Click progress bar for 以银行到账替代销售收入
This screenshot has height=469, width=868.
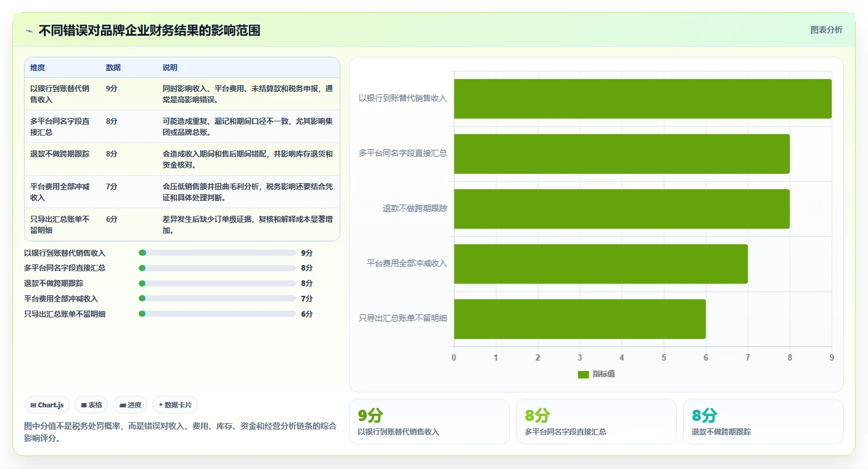[218, 253]
